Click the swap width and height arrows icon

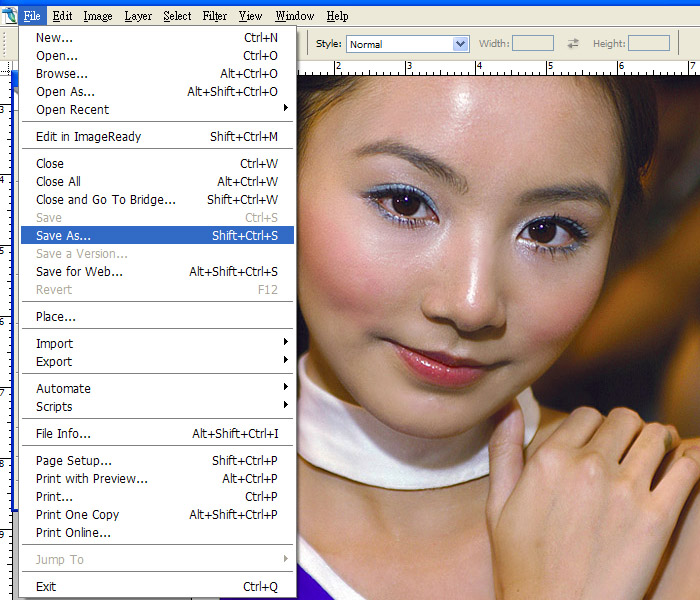tap(573, 44)
